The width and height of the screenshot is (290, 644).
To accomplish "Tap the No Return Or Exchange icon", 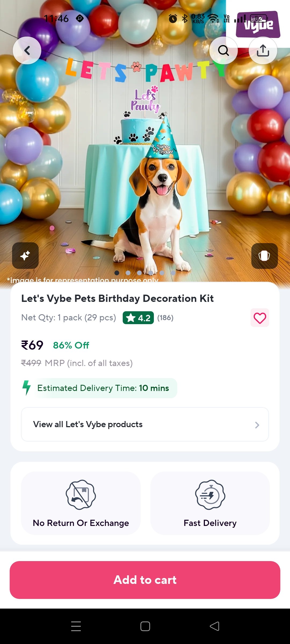I will pyautogui.click(x=81, y=495).
